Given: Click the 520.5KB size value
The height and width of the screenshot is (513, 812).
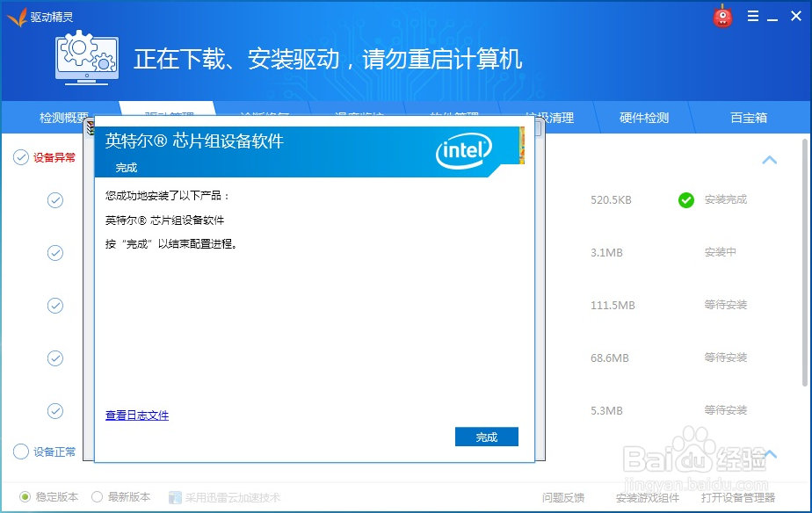Looking at the screenshot, I should pyautogui.click(x=611, y=199).
